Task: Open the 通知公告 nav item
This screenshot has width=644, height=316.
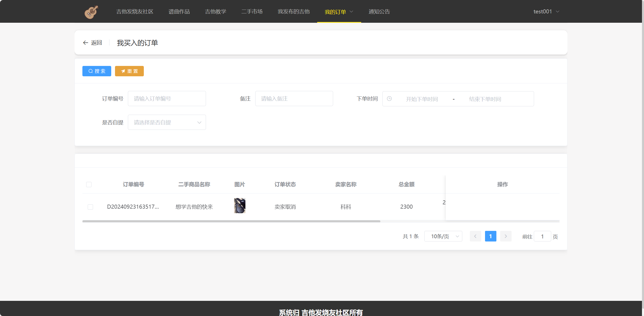Action: [x=379, y=12]
